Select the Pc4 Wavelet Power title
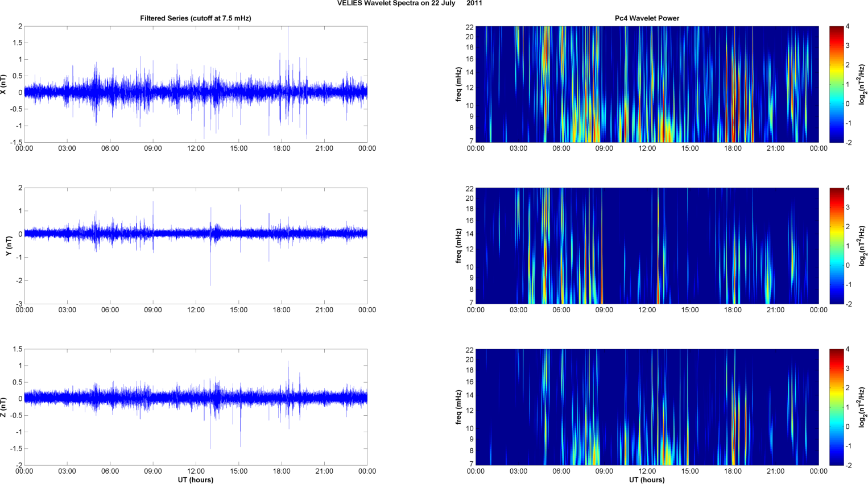The width and height of the screenshot is (868, 484). coord(647,18)
